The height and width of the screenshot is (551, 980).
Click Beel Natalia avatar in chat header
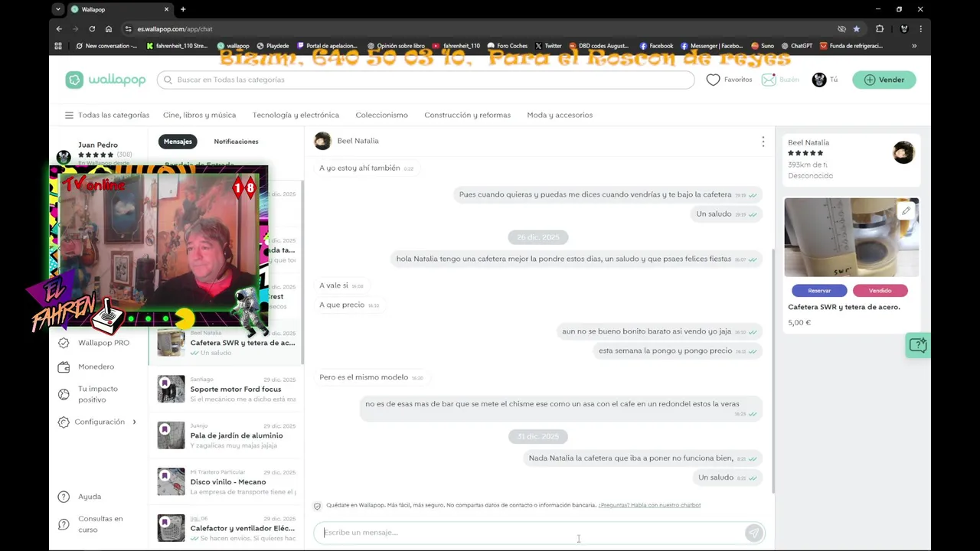click(x=322, y=141)
